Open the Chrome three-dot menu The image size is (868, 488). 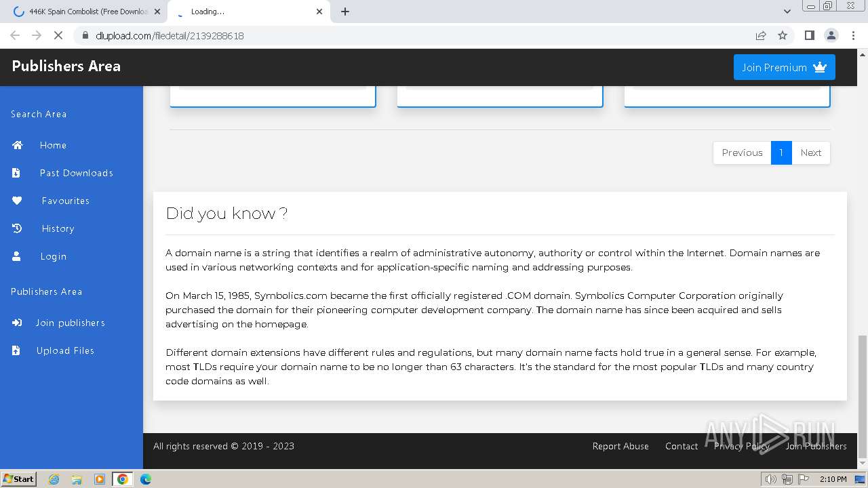(853, 35)
